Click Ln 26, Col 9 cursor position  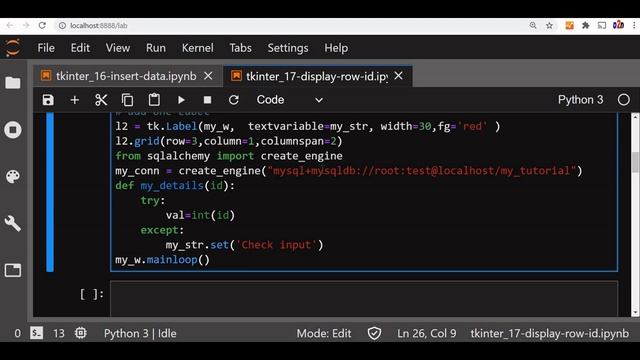point(427,333)
